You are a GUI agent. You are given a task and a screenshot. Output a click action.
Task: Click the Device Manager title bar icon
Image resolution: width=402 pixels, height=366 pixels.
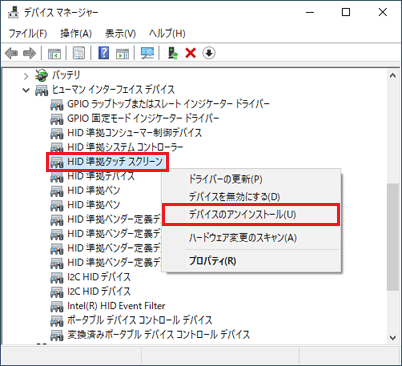(x=13, y=12)
